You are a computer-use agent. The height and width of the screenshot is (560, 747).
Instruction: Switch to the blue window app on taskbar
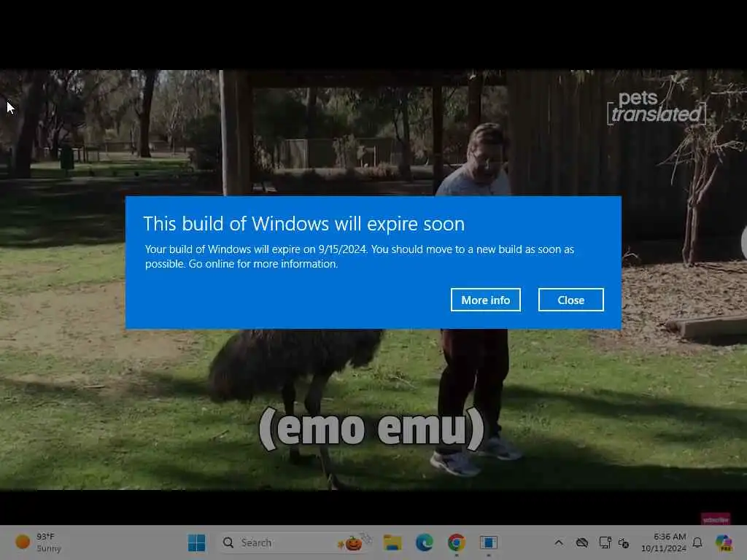488,542
